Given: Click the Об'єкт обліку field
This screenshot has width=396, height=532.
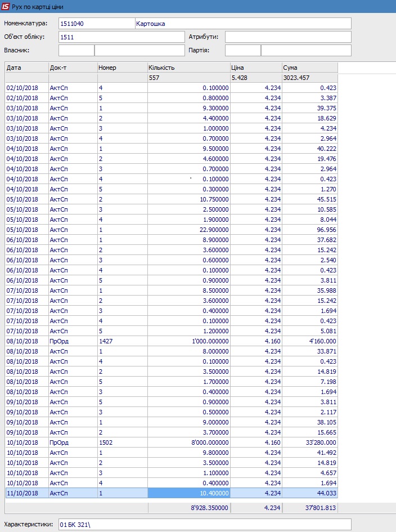Looking at the screenshot, I should (x=121, y=37).
